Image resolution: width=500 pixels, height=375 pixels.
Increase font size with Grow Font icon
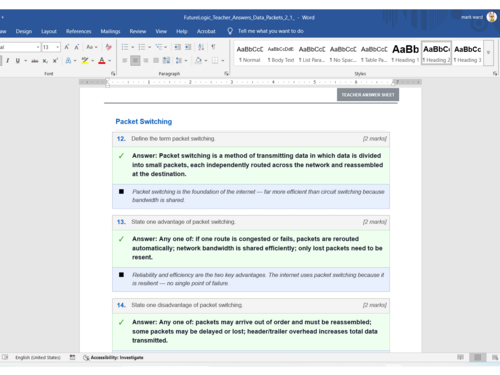67,47
